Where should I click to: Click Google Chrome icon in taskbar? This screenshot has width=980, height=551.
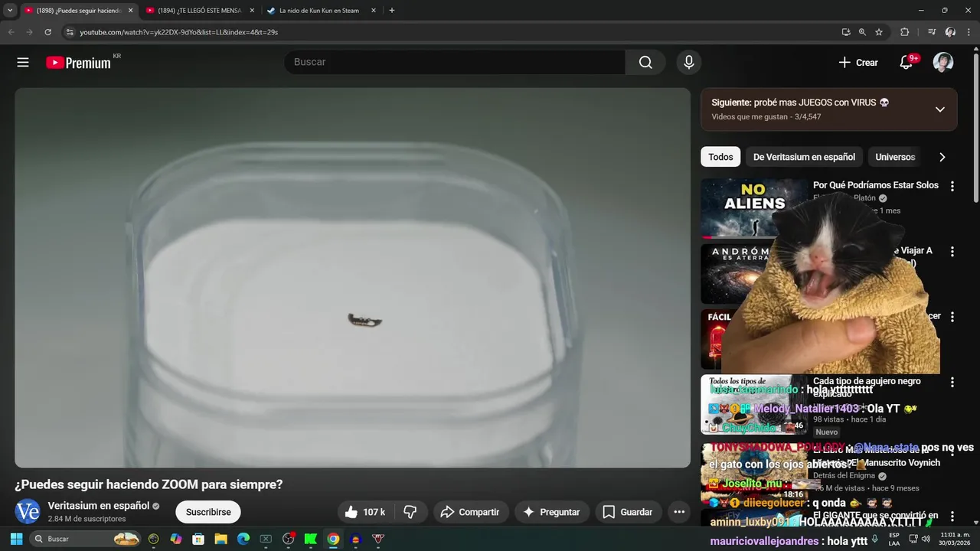333,539
